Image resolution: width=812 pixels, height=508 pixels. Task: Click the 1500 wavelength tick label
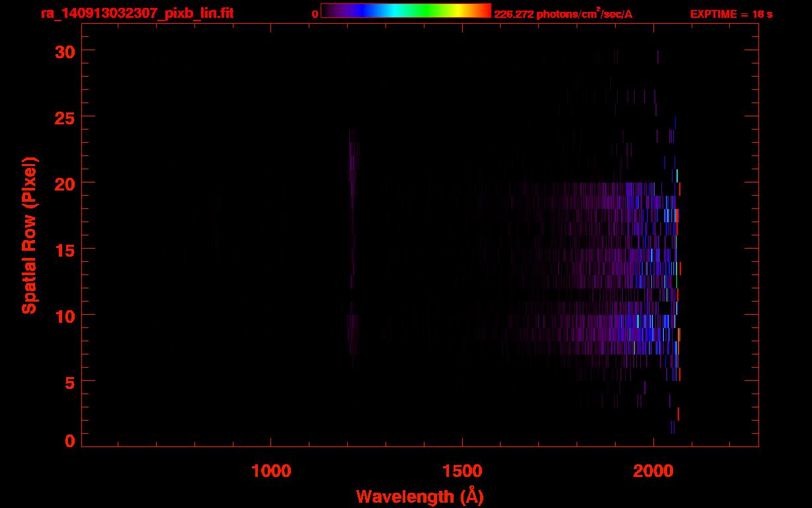click(462, 471)
